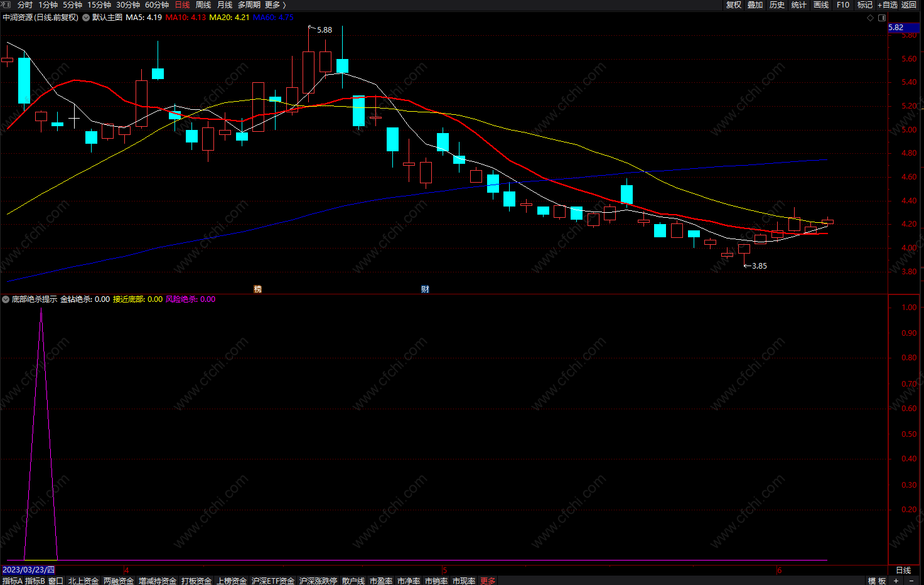The image size is (924, 585).
Task: Click the diamond marker icon above the price axis
Action: 870,18
